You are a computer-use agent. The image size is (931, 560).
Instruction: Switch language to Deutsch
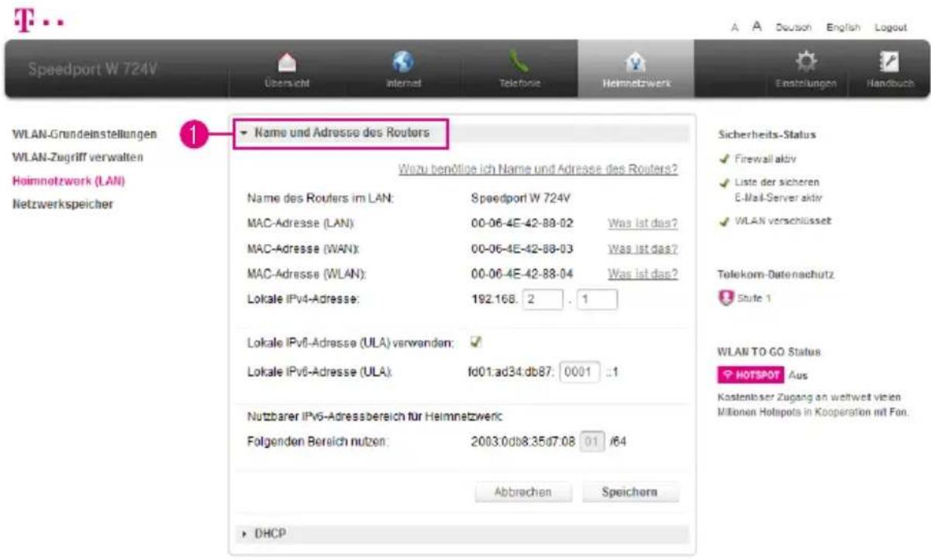click(793, 29)
